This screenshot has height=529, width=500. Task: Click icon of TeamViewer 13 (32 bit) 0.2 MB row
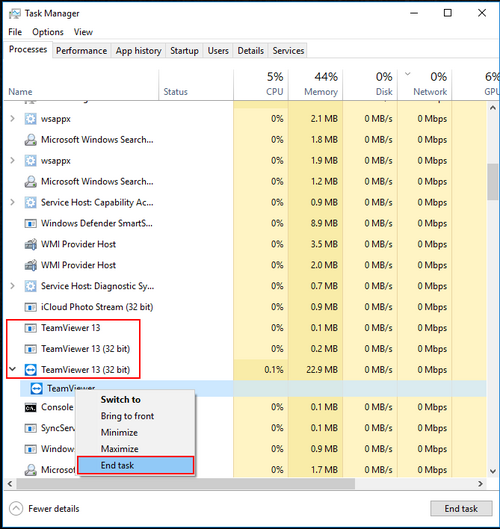tap(30, 349)
